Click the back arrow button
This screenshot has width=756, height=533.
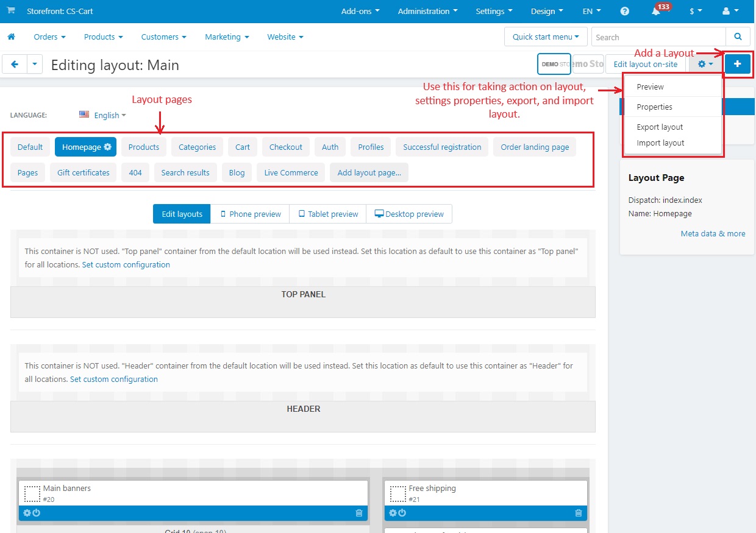tap(15, 64)
